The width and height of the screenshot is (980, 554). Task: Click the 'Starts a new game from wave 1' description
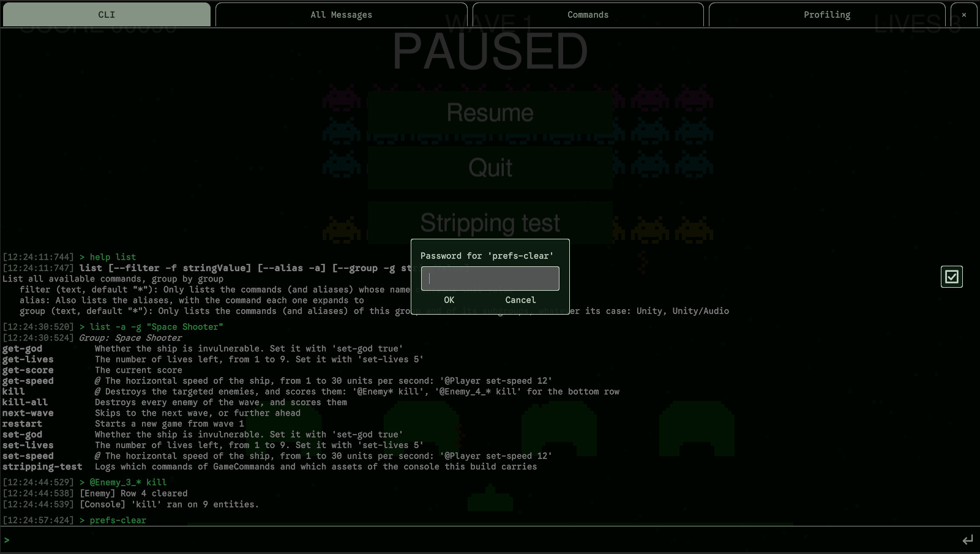pos(170,424)
